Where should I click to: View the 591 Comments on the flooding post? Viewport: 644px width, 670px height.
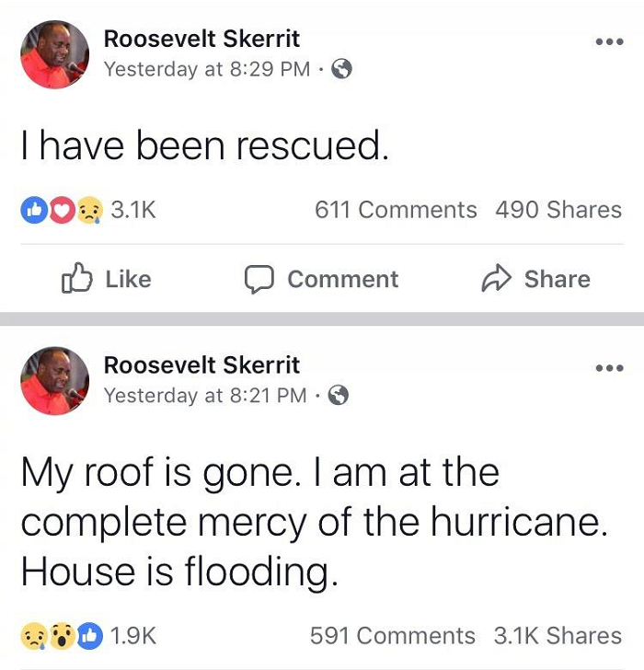click(393, 635)
